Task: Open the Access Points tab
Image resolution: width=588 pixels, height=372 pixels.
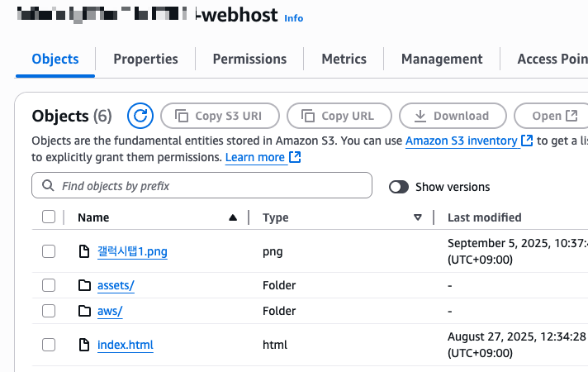Action: pyautogui.click(x=552, y=59)
